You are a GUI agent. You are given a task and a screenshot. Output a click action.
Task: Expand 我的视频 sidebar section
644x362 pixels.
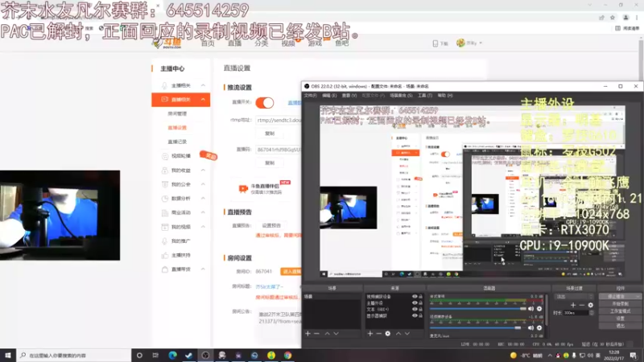pos(203,227)
